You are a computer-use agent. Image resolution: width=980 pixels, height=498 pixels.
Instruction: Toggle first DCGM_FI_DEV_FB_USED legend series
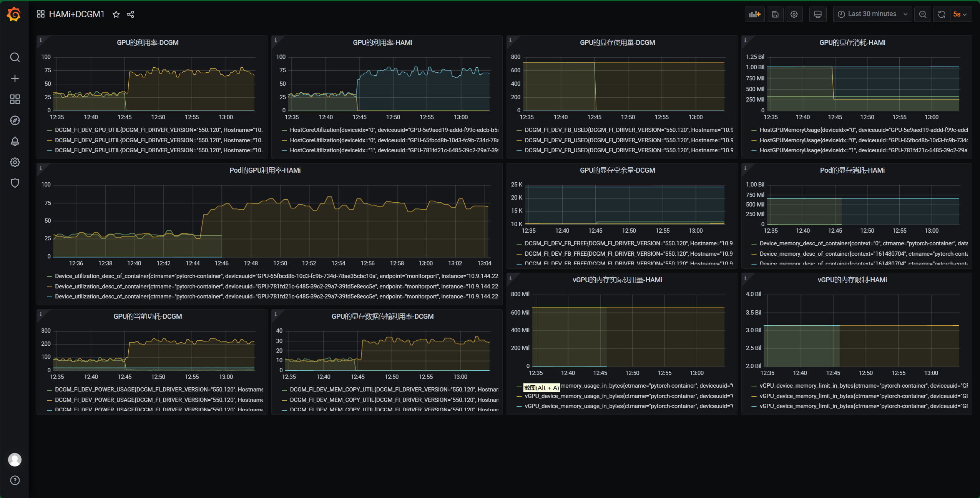pyautogui.click(x=629, y=130)
